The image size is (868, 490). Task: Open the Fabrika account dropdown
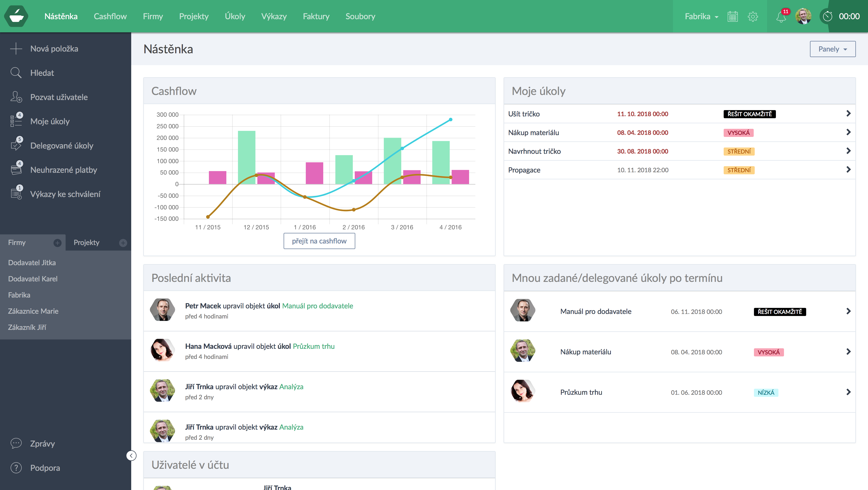pyautogui.click(x=701, y=16)
